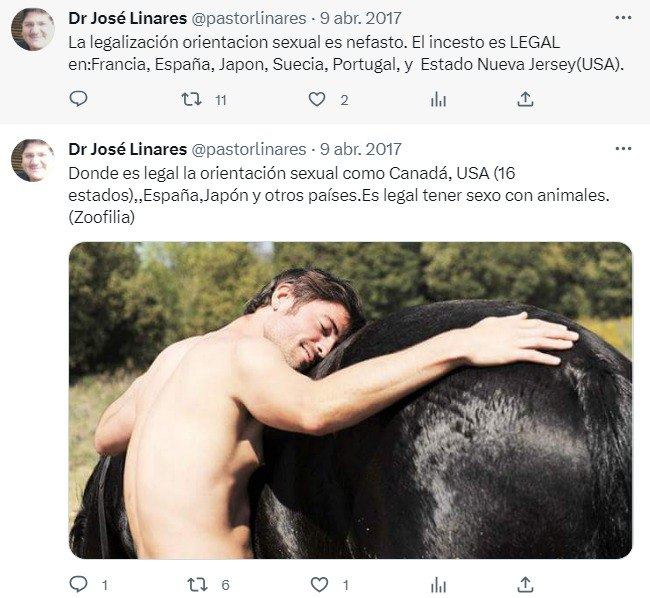Viewport: 650px width, 598px height.
Task: Share the second tweet with horse photo
Action: [x=525, y=585]
